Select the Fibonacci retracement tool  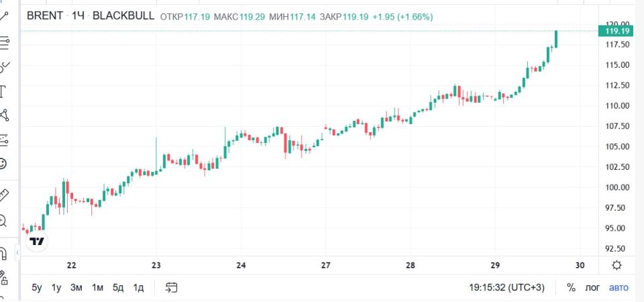4,42
